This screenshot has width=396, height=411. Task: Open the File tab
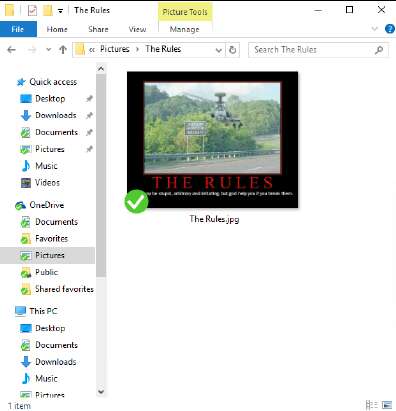[x=18, y=29]
